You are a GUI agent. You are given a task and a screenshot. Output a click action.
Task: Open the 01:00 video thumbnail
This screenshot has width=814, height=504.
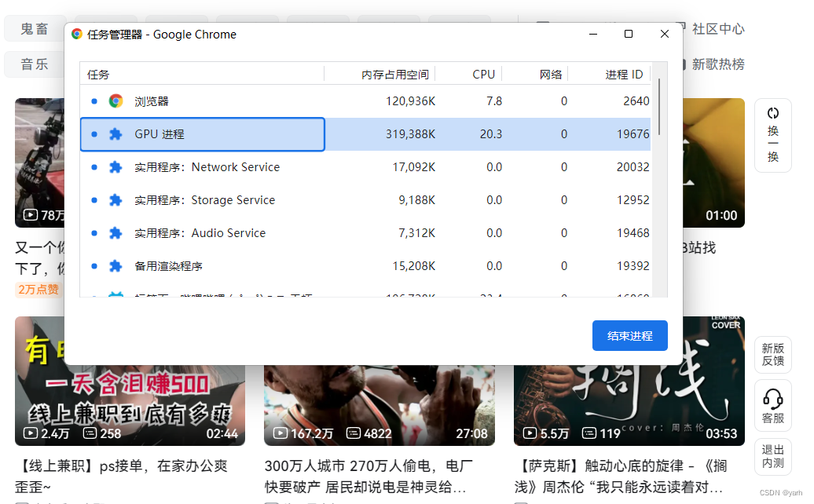point(713,163)
